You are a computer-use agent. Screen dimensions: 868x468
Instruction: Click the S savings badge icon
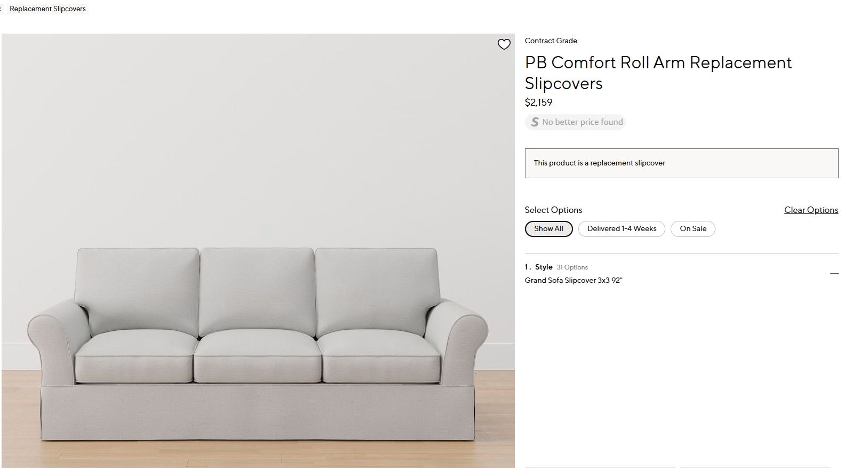[x=535, y=122]
